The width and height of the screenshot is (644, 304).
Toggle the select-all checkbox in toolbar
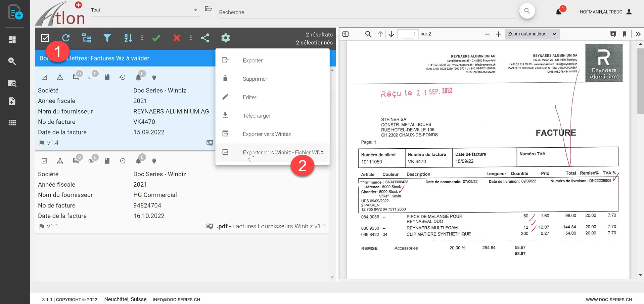(45, 38)
